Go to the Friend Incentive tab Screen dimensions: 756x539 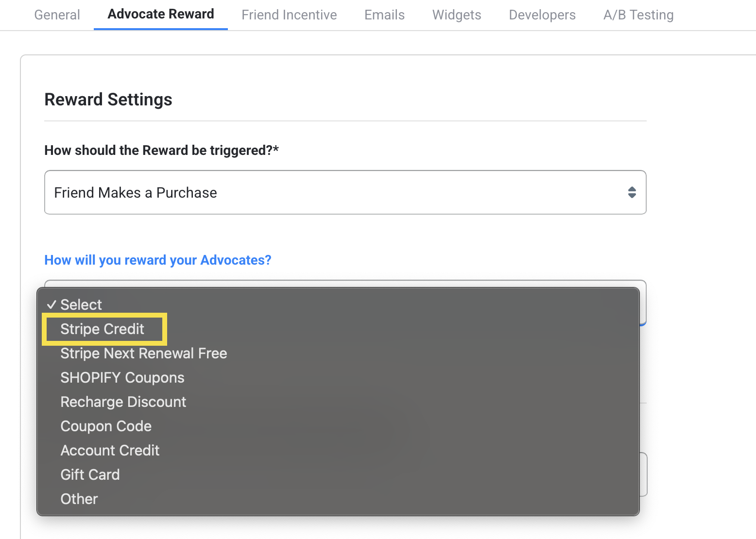point(289,15)
